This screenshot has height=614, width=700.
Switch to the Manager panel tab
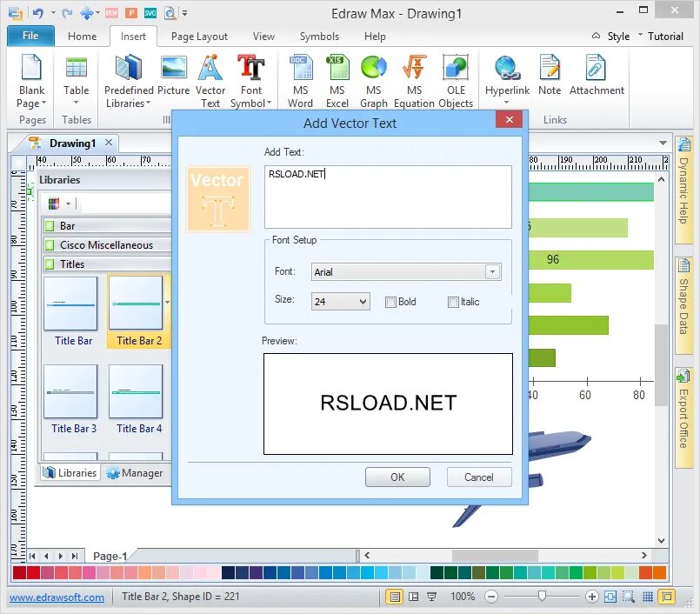coord(135,472)
